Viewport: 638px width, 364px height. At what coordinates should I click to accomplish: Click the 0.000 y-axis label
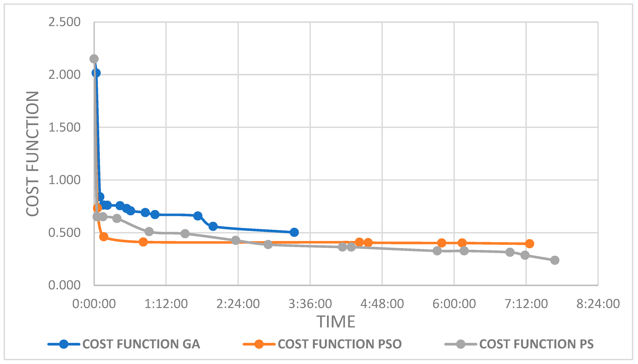[x=64, y=285]
